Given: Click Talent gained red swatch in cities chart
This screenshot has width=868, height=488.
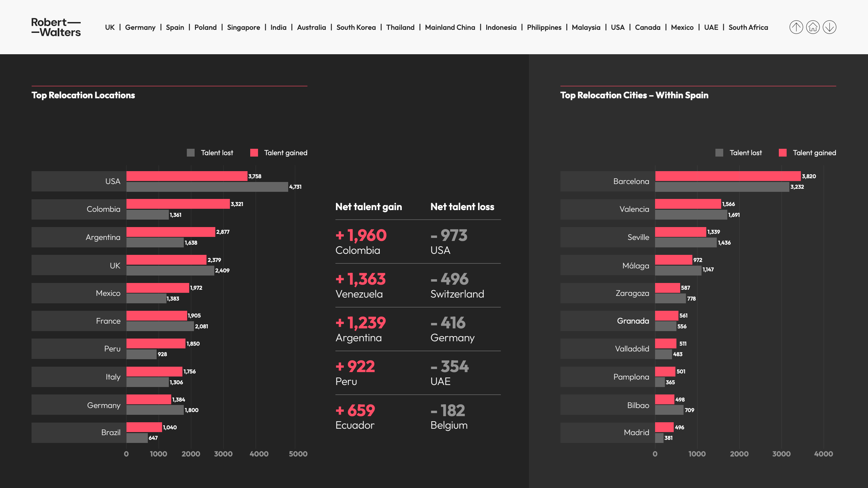Looking at the screenshot, I should [783, 153].
